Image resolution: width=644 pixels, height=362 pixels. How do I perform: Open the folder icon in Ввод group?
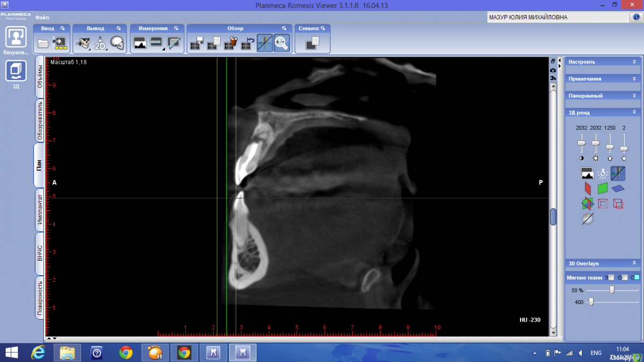click(43, 43)
